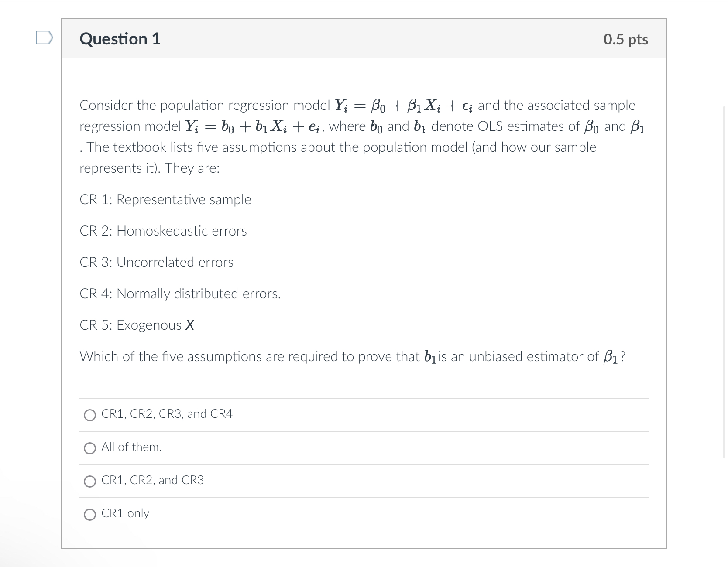This screenshot has height=567, width=728.
Task: Click the page scrollbar on the right edge
Action: click(725, 282)
